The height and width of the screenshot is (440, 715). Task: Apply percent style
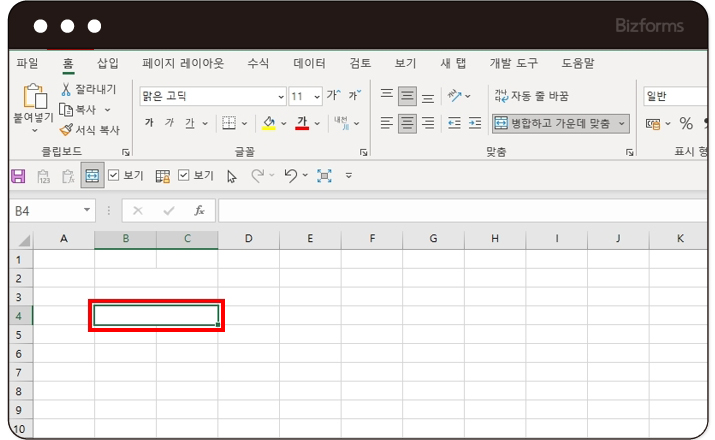(686, 124)
